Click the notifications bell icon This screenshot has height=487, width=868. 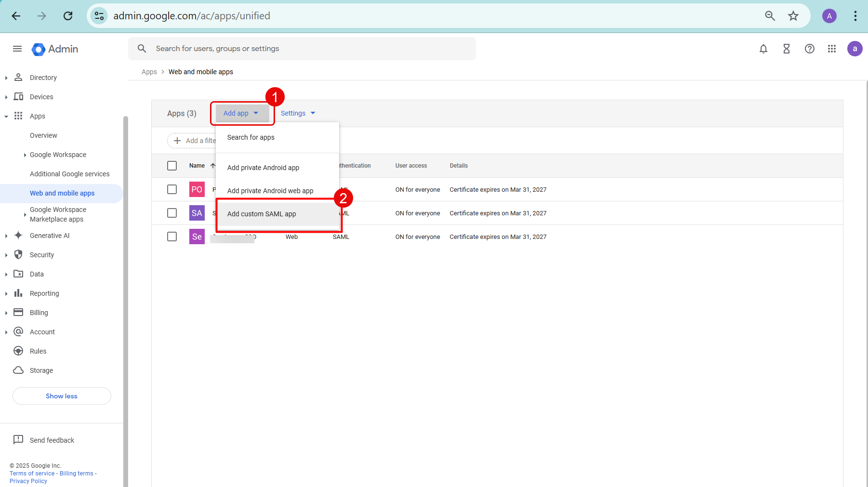763,49
